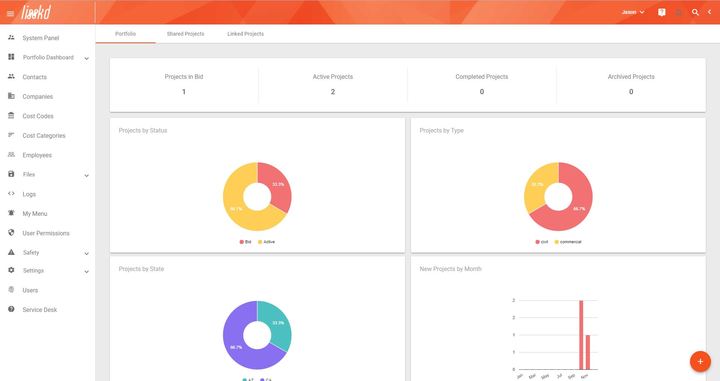
Task: Go to User Permissions
Action: (46, 233)
